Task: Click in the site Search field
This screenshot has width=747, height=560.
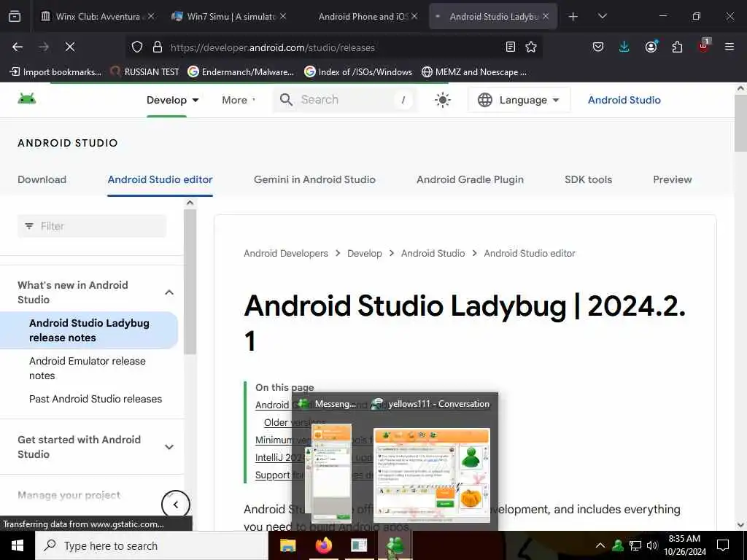Action: pyautogui.click(x=345, y=99)
